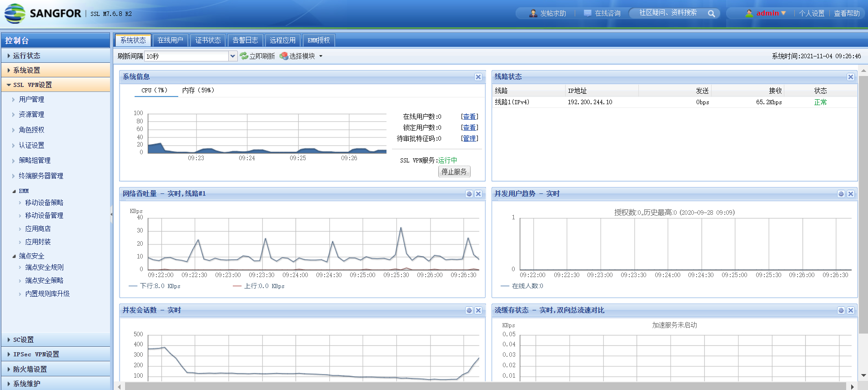Collapse the 端点安全 tree node
Screen dimensions: 868x390
pos(14,256)
